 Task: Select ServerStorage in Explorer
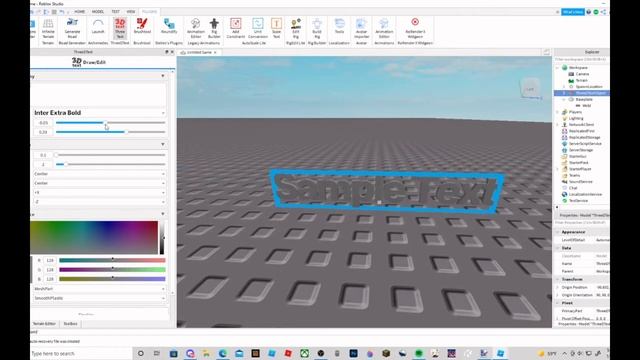(x=581, y=150)
